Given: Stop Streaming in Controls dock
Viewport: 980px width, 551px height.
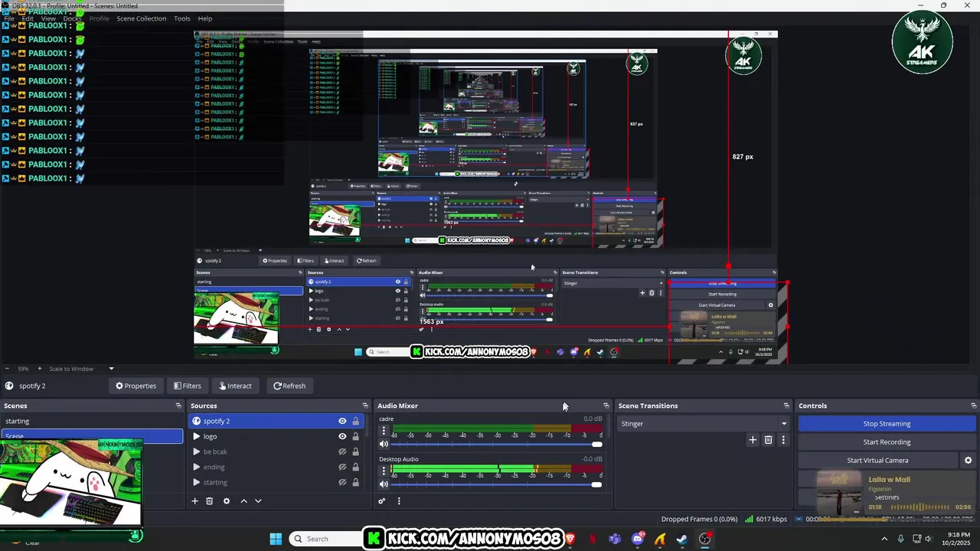Looking at the screenshot, I should (887, 423).
